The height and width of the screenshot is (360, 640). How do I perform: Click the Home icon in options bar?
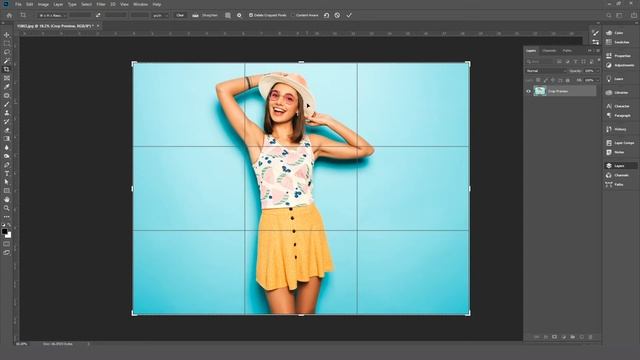(x=9, y=15)
